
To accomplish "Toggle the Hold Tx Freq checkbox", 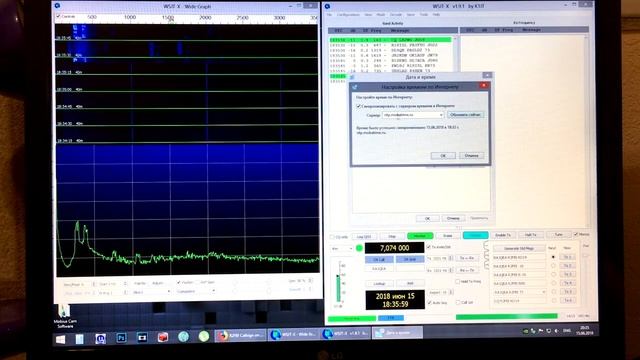I will pos(458,281).
